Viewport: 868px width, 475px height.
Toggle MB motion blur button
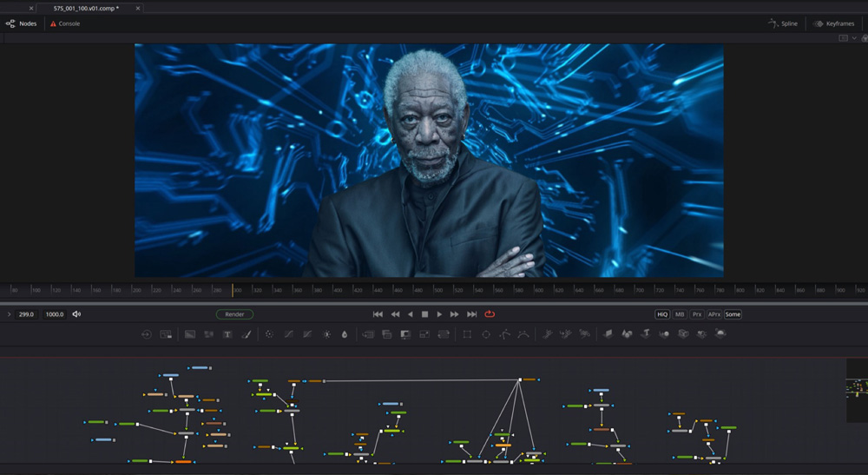tap(680, 314)
